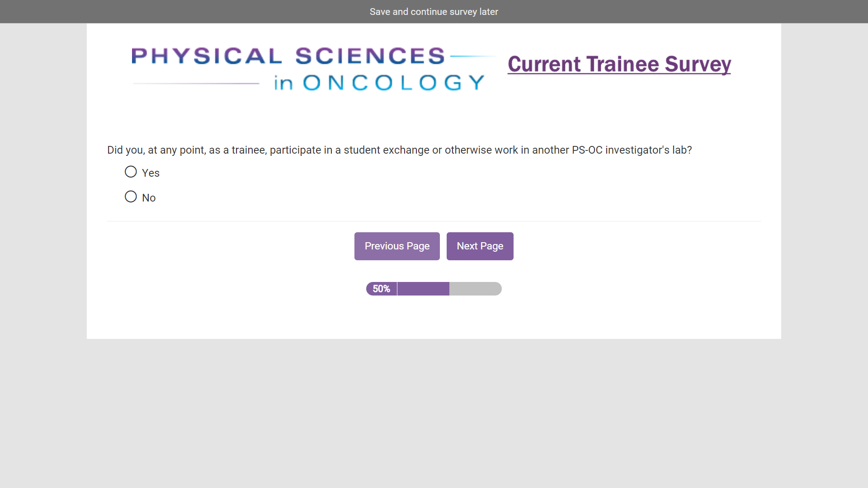Click the Yes answer label text
Screen dimensions: 868x488
point(151,173)
